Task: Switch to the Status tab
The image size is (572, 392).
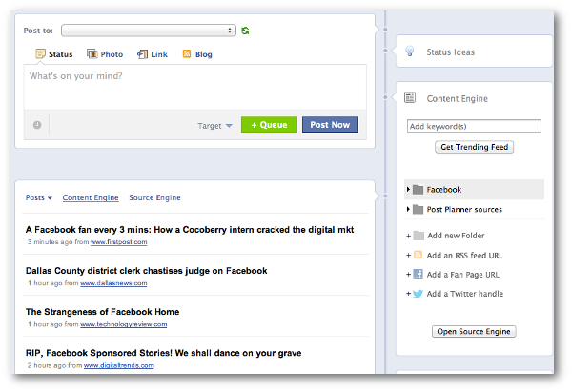Action: (54, 54)
